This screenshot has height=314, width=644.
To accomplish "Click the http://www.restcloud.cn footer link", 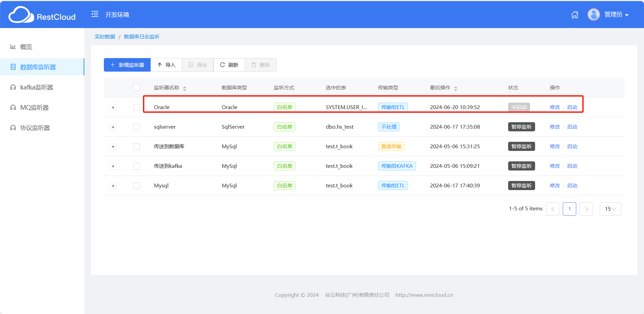I will click(424, 295).
